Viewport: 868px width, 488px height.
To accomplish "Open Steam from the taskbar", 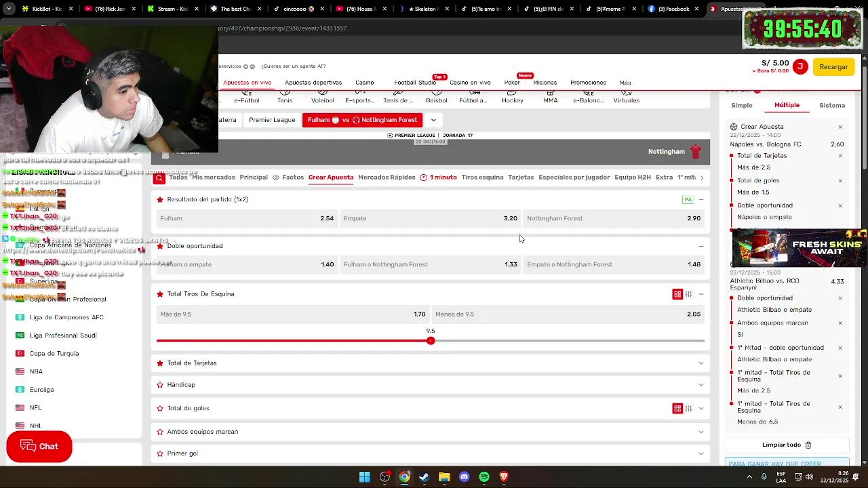I will pos(424,476).
